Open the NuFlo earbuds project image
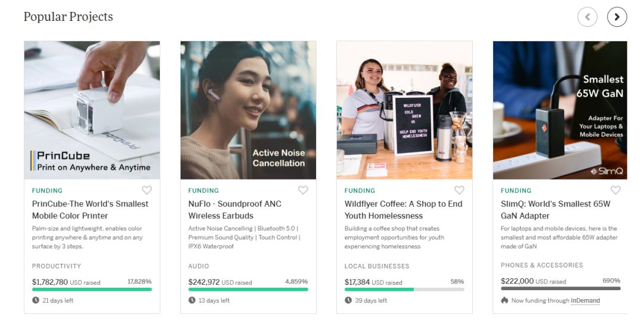 coord(248,110)
